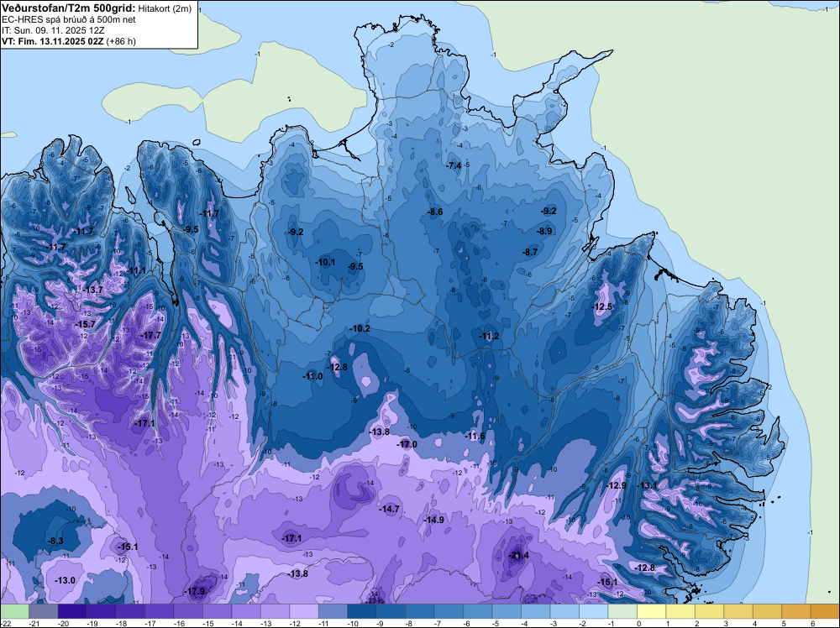
Task: Click the -8.9 temperature value
Action: pos(544,231)
